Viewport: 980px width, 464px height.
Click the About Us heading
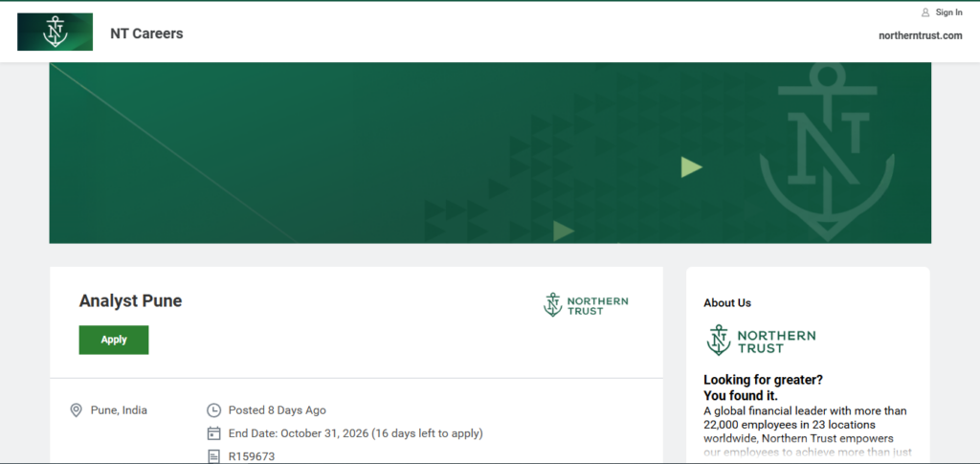727,303
